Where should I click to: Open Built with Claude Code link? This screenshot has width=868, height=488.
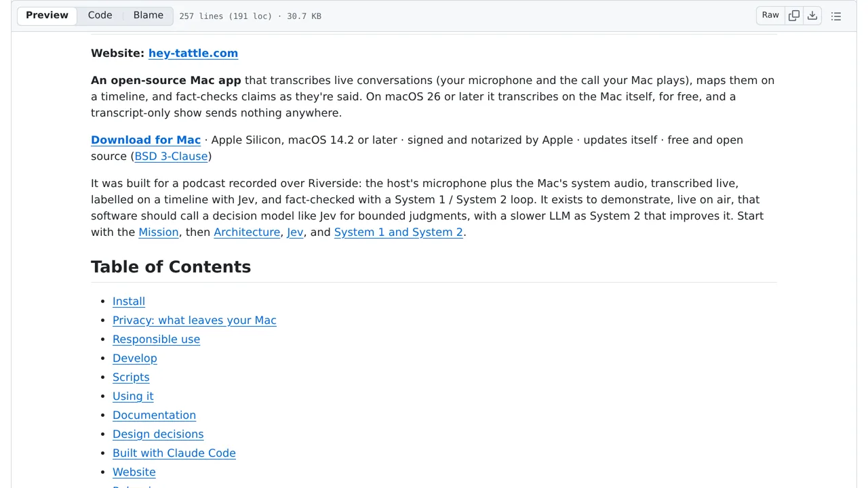[x=174, y=453]
